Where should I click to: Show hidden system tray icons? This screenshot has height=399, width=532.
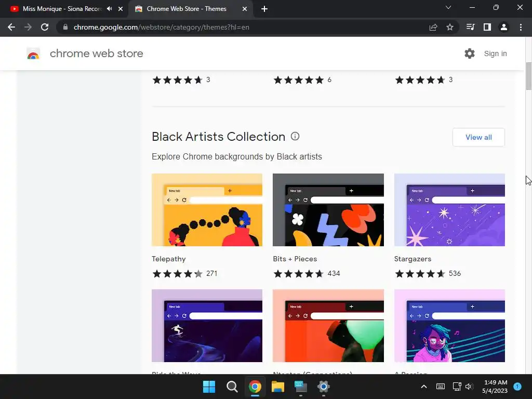tap(424, 387)
